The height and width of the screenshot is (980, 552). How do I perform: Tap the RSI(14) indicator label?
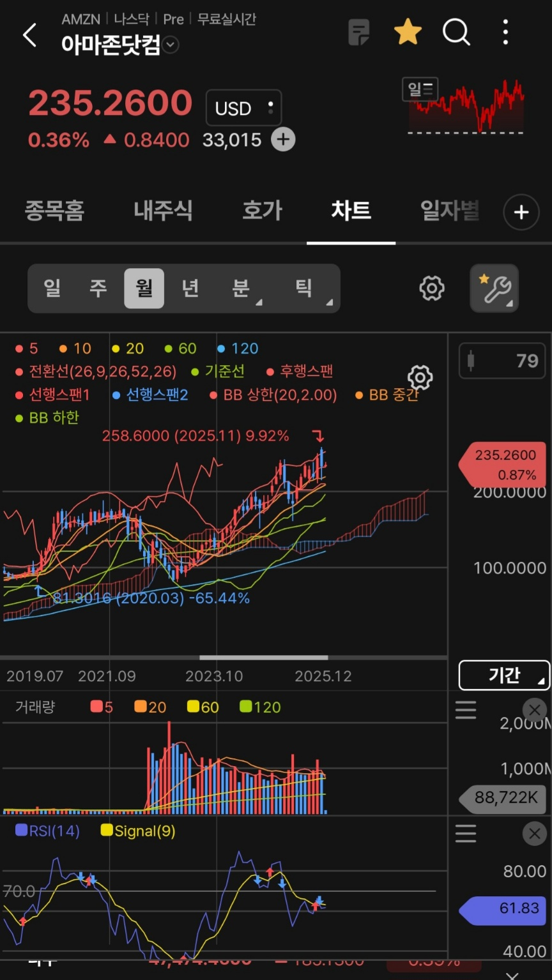pyautogui.click(x=47, y=831)
